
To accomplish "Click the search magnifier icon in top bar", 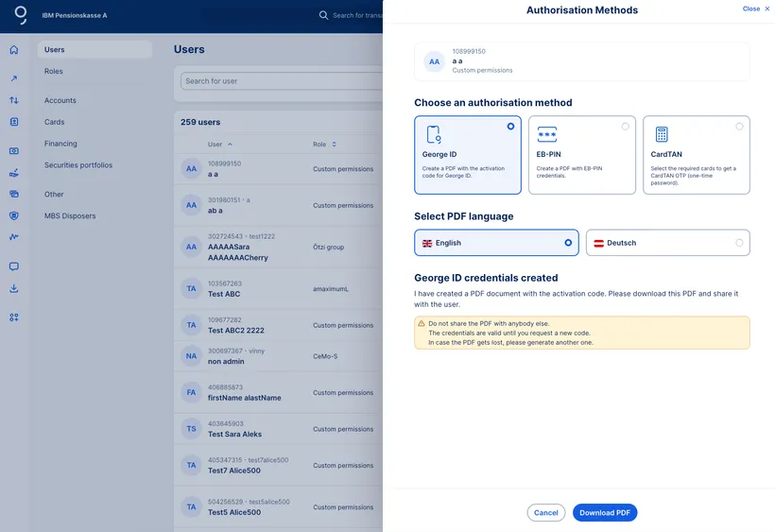I will point(323,15).
